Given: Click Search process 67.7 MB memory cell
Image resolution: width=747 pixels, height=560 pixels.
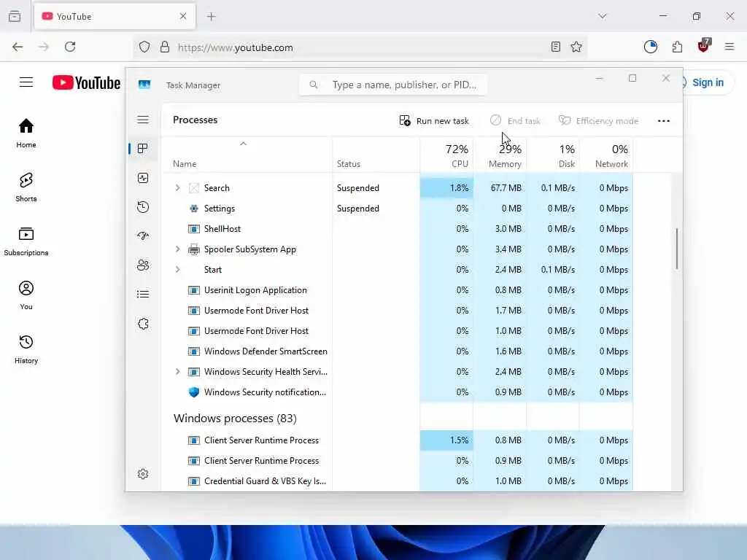Looking at the screenshot, I should (x=500, y=187).
